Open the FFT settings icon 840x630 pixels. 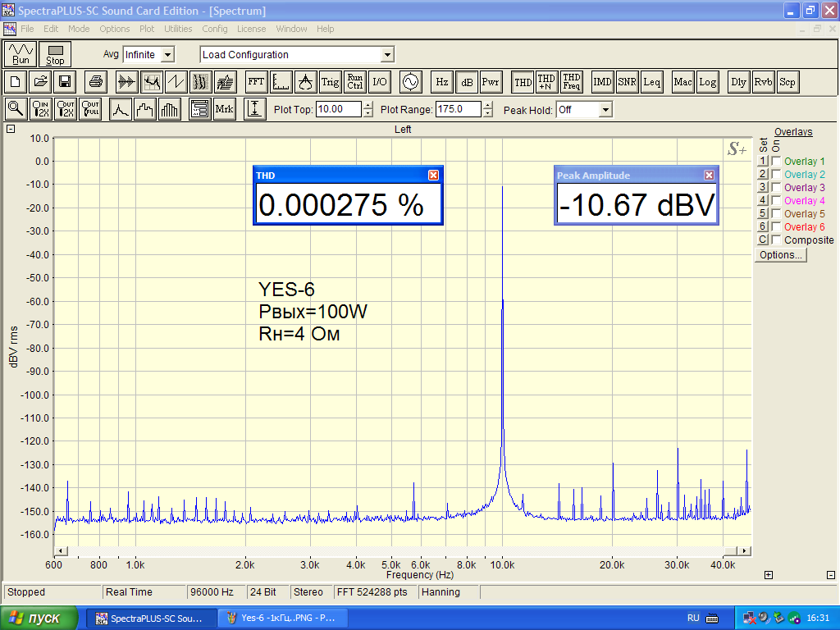[x=256, y=82]
